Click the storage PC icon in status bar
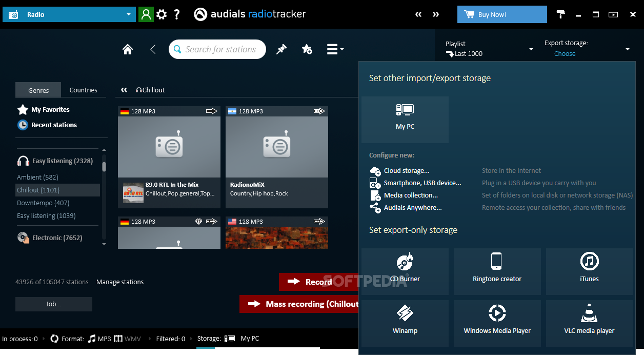The image size is (644, 355). click(230, 339)
